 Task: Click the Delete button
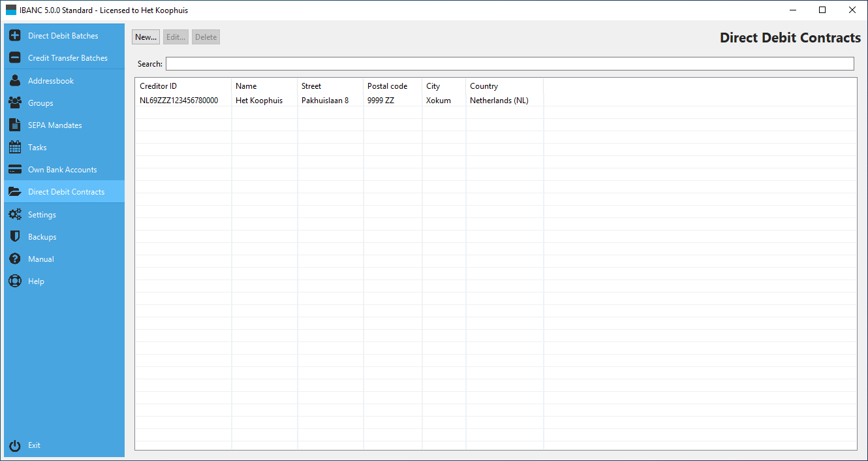(206, 37)
